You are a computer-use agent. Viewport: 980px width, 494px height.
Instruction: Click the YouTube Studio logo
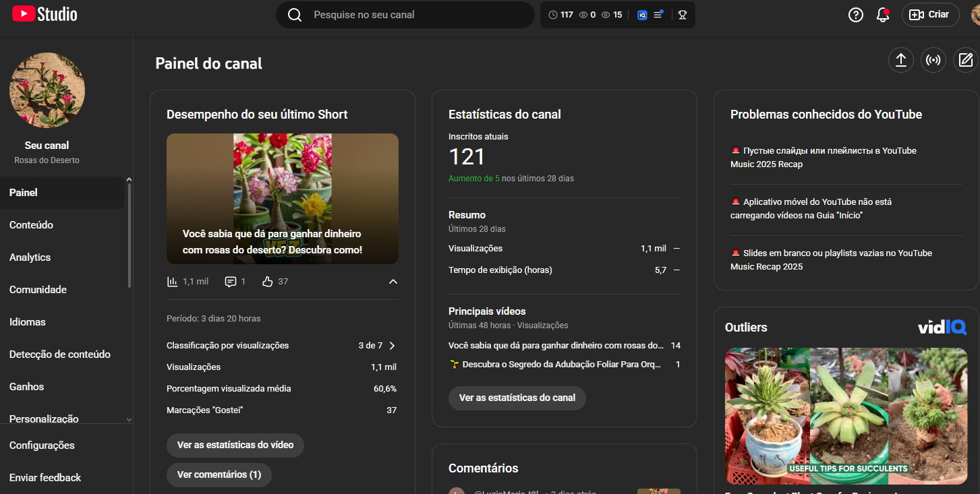point(45,14)
